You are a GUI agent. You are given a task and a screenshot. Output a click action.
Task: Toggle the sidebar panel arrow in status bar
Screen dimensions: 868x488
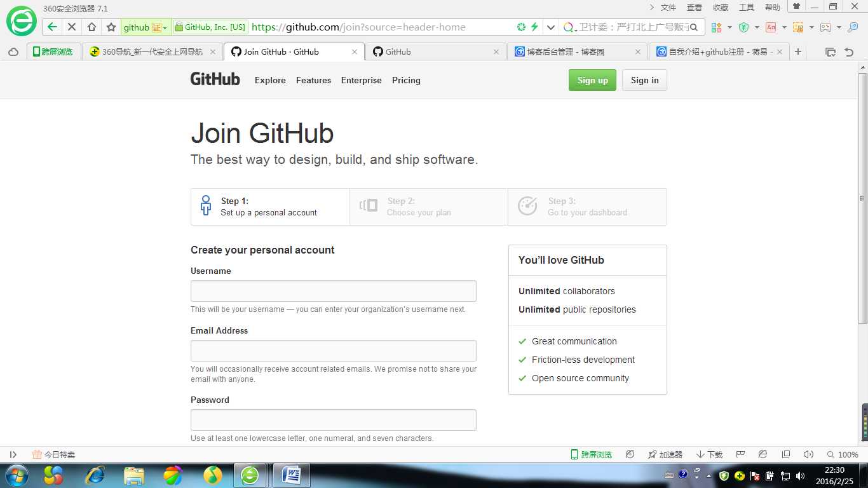[x=13, y=454]
